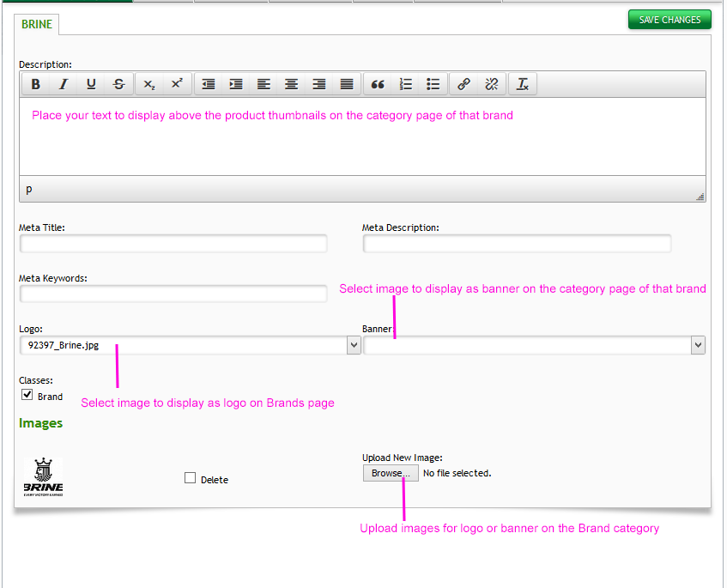Toggle bold formatting in the description editor
Viewport: 727px width, 588px height.
[x=36, y=84]
